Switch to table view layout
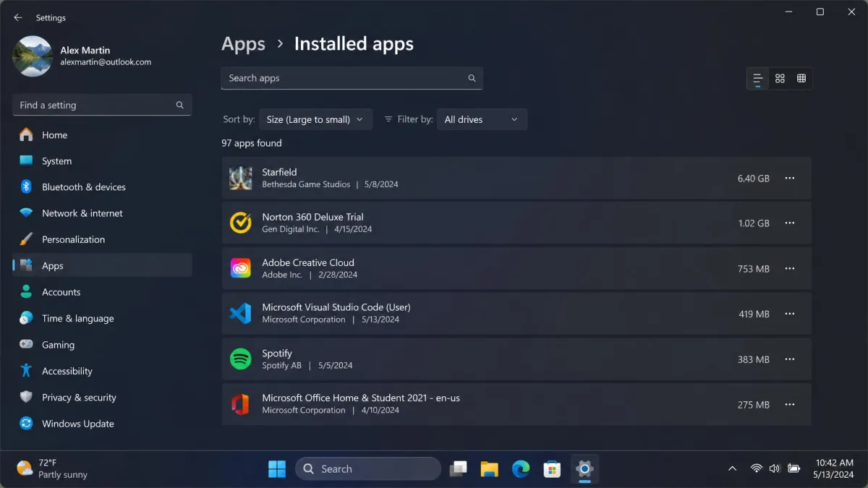This screenshot has width=868, height=488. point(801,78)
